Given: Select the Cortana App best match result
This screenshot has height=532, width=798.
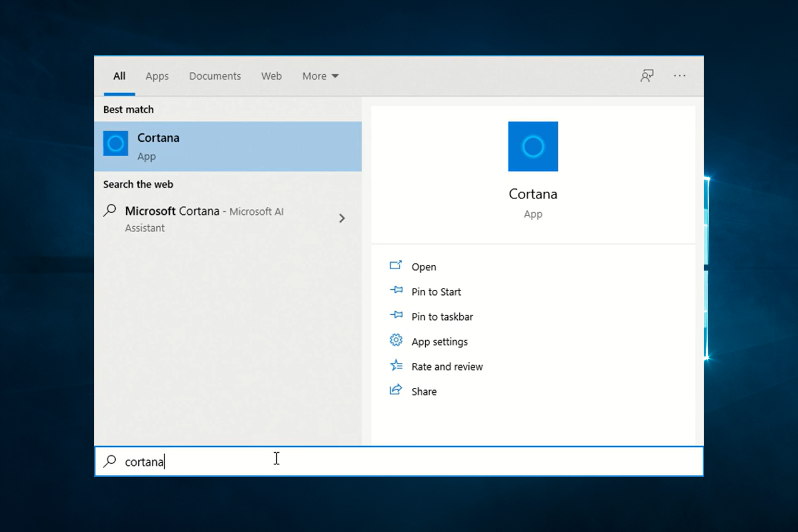Looking at the screenshot, I should 228,147.
